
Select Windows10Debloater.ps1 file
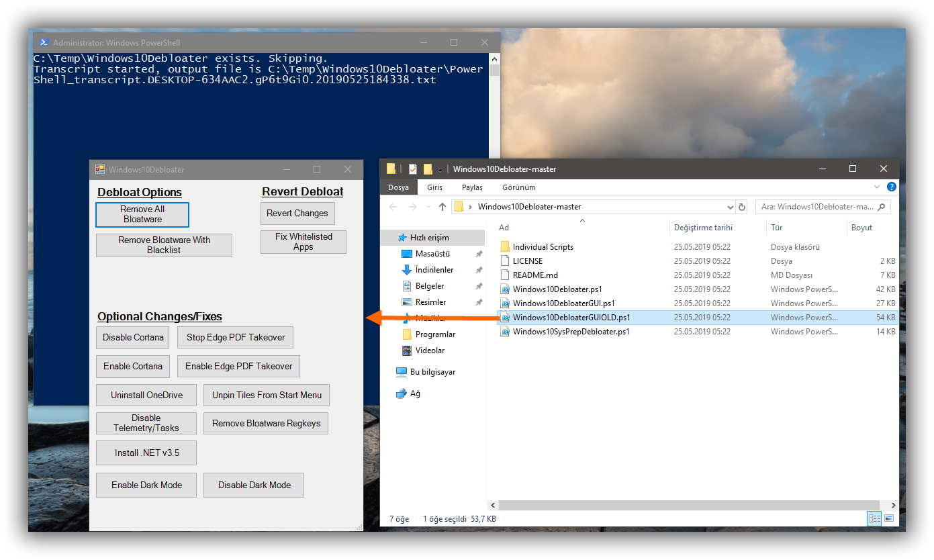tap(698, 289)
